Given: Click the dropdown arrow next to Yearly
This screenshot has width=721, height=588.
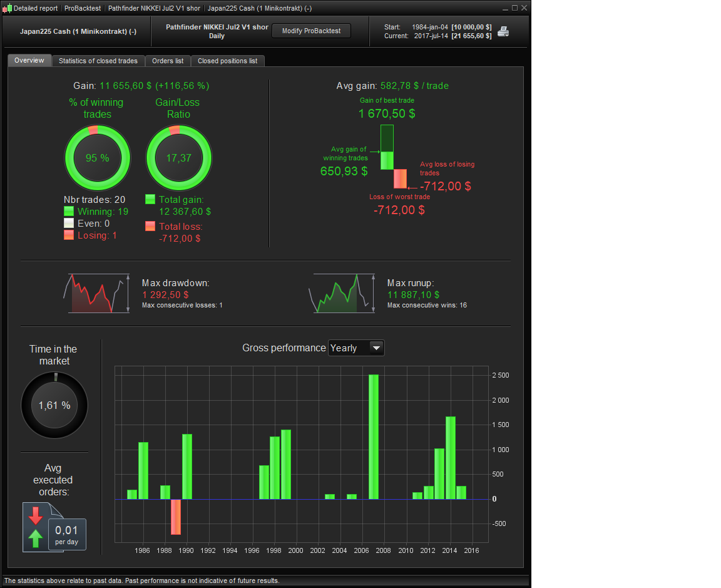Looking at the screenshot, I should [376, 348].
